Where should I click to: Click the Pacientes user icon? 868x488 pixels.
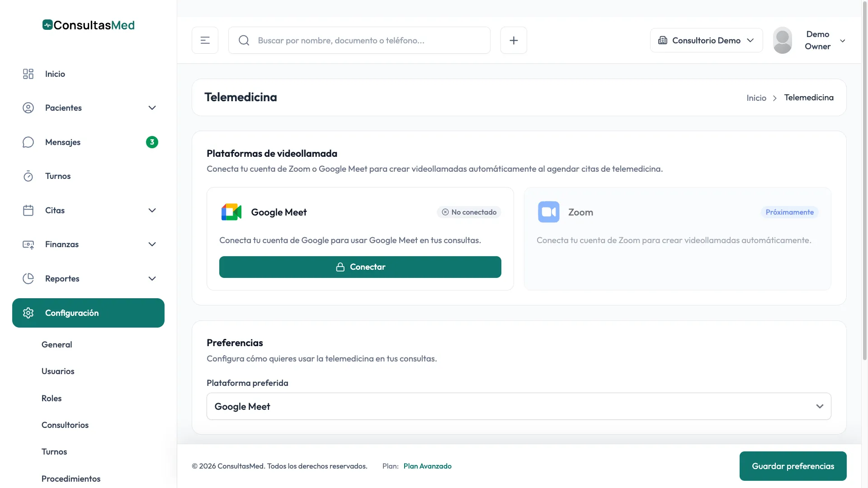(x=28, y=108)
